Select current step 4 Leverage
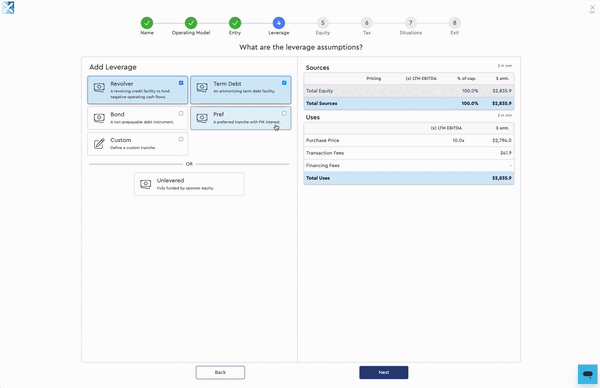The image size is (600, 388). pyautogui.click(x=279, y=23)
